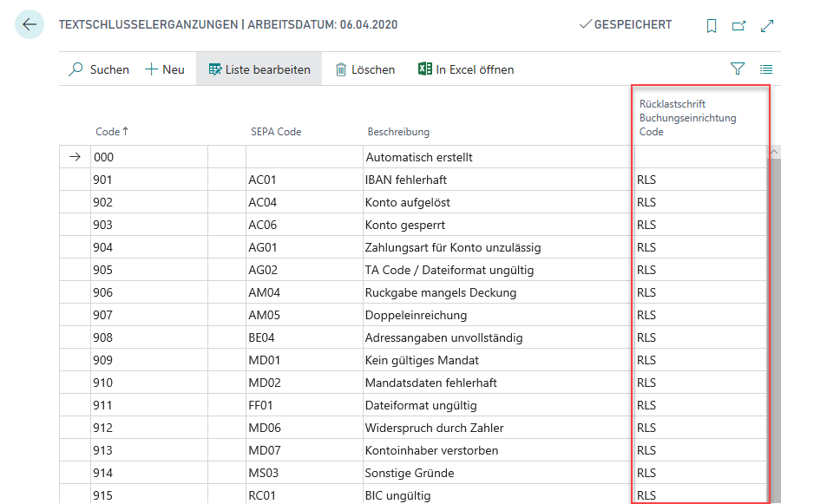Expand page to full screen icon
840x504 pixels.
click(767, 26)
